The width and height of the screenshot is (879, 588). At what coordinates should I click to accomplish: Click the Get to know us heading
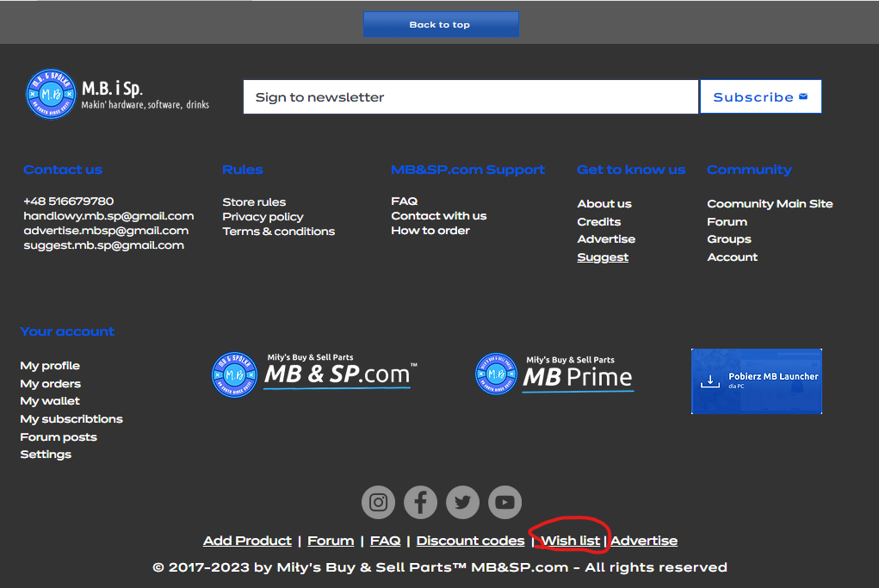[x=631, y=170]
